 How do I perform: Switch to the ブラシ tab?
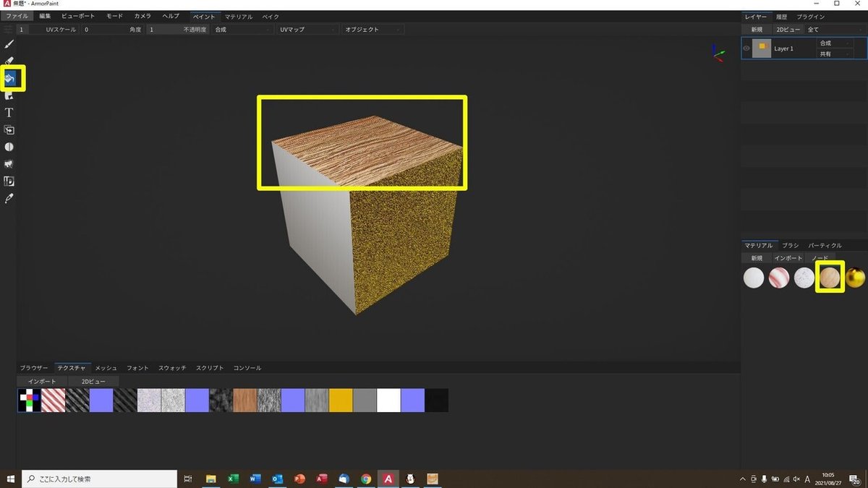[x=790, y=245]
